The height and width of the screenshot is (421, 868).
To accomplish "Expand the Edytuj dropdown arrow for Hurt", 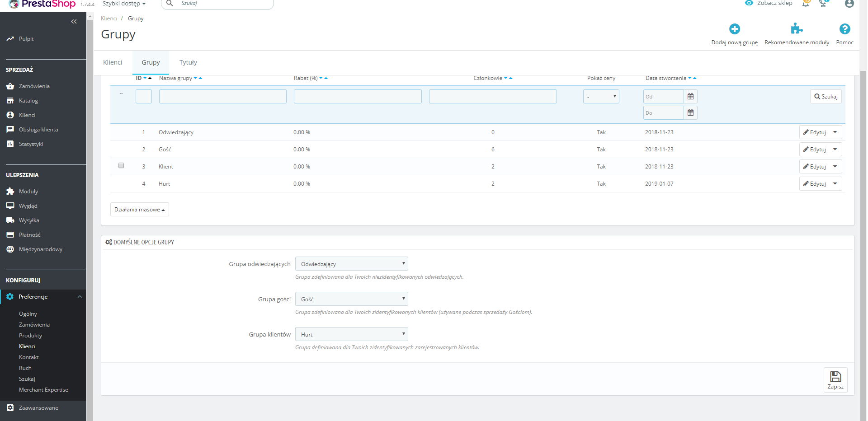I will (x=835, y=184).
